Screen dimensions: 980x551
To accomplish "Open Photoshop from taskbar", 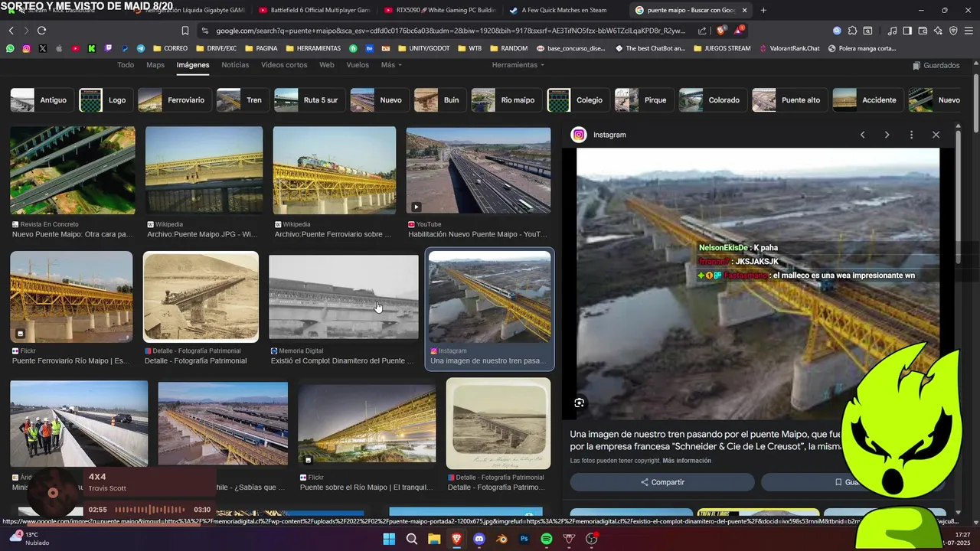I will [524, 539].
